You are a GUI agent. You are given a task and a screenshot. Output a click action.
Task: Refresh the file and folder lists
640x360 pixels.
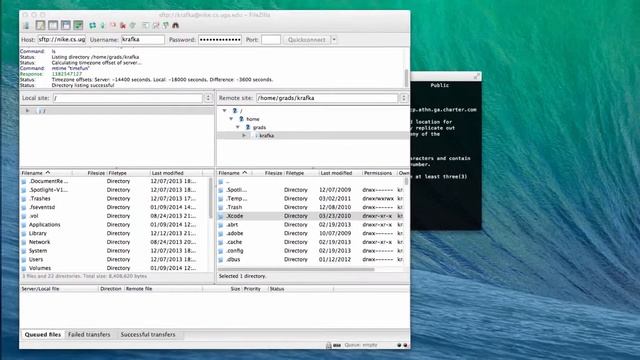click(93, 25)
